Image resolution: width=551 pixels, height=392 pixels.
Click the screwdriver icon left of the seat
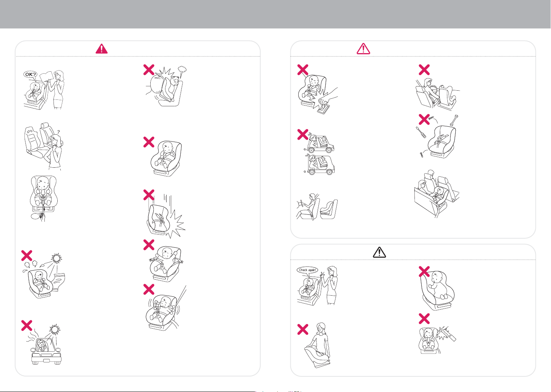pyautogui.click(x=421, y=132)
